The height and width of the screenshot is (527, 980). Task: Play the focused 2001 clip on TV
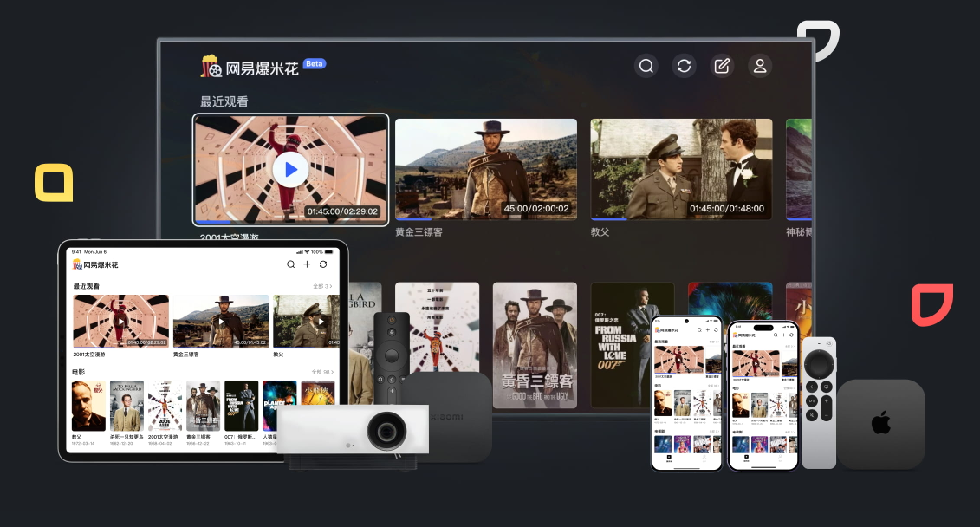290,169
